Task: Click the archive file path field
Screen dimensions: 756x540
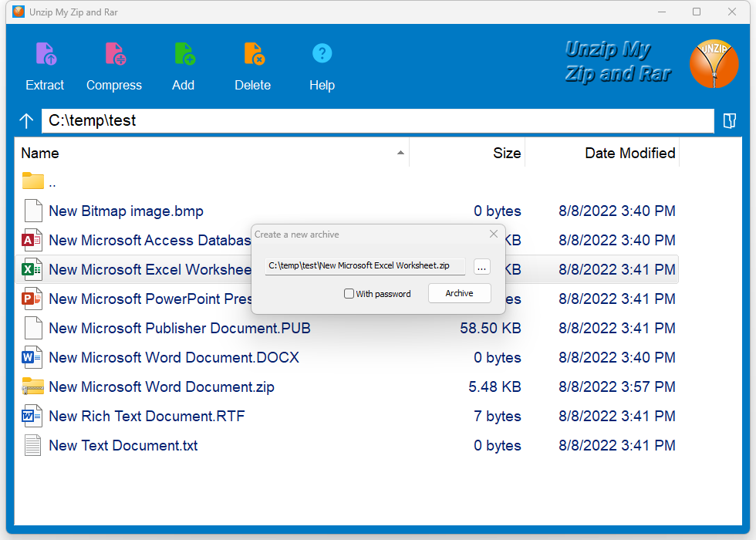Action: (x=365, y=266)
